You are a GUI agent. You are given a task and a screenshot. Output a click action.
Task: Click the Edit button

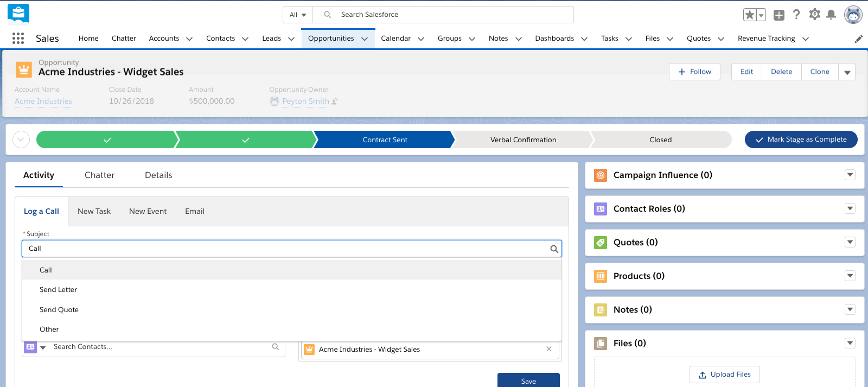(x=747, y=72)
